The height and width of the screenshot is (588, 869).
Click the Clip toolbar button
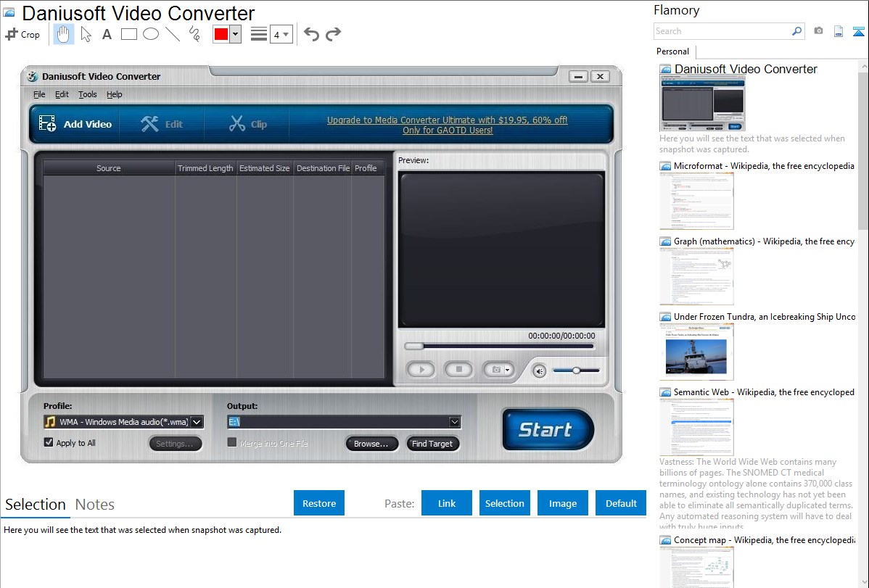pos(248,124)
